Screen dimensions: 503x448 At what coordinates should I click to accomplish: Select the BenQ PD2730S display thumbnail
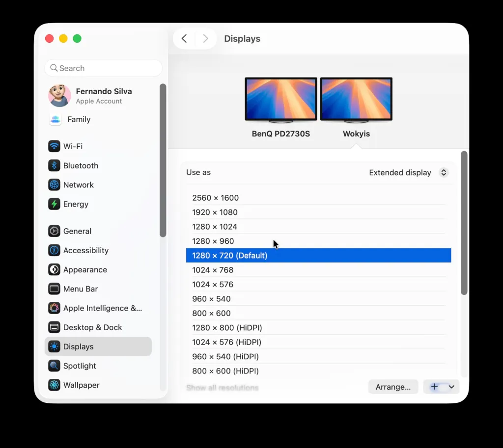pyautogui.click(x=281, y=100)
